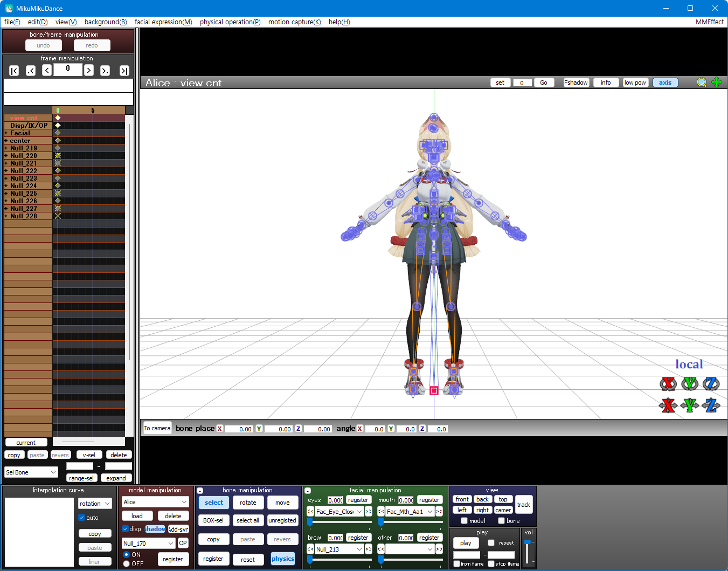728x571 pixels.
Task: Expand the Facial bone group
Action: click(6, 133)
